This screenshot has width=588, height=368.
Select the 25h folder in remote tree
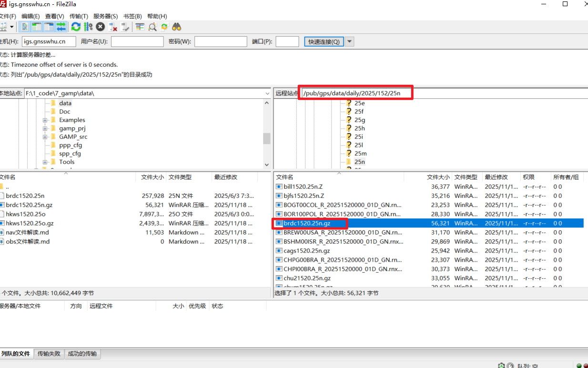pyautogui.click(x=359, y=128)
